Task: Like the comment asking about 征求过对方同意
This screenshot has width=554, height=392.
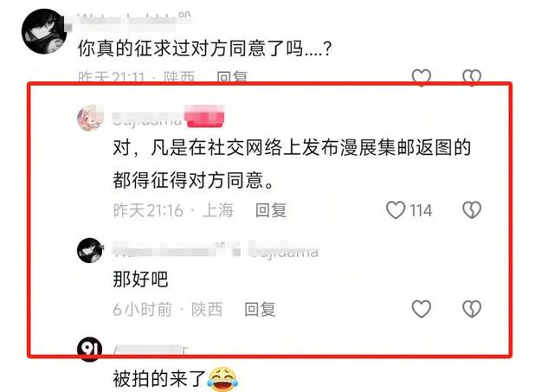Action: click(422, 77)
